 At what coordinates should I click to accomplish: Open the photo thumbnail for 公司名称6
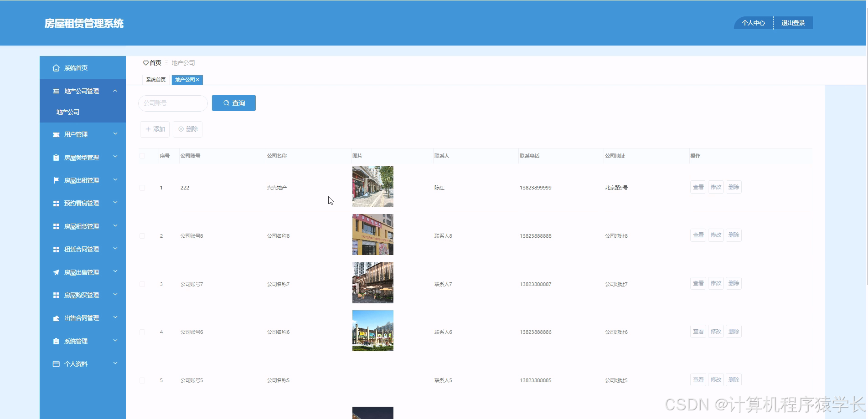pos(373,331)
